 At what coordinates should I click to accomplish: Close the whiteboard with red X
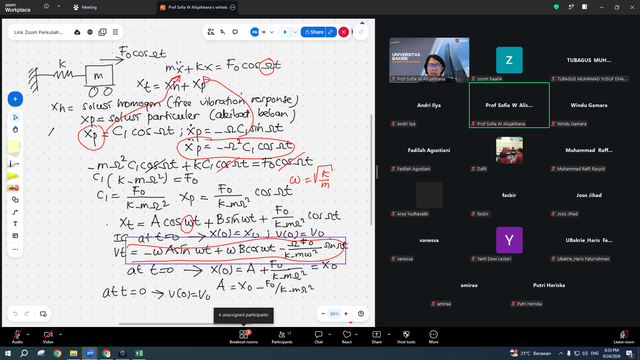(344, 32)
